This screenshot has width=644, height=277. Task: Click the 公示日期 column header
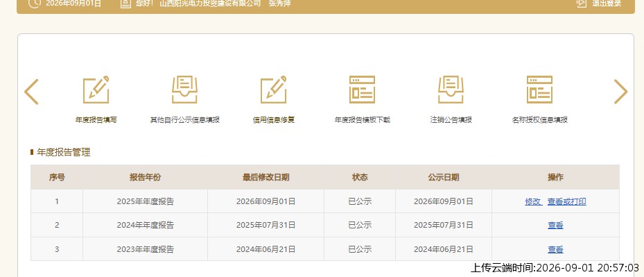pyautogui.click(x=444, y=178)
